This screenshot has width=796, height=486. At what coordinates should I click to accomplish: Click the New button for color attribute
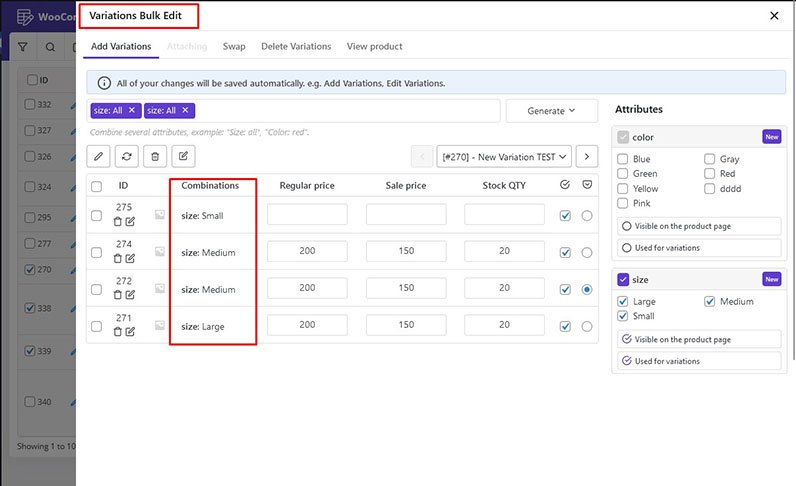[771, 137]
